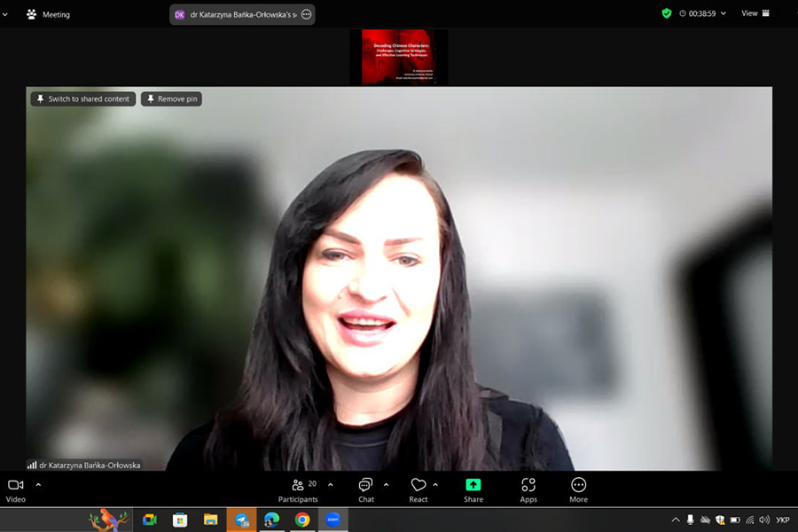Expand the Video options arrow
Viewport: 798px width, 532px height.
38,485
